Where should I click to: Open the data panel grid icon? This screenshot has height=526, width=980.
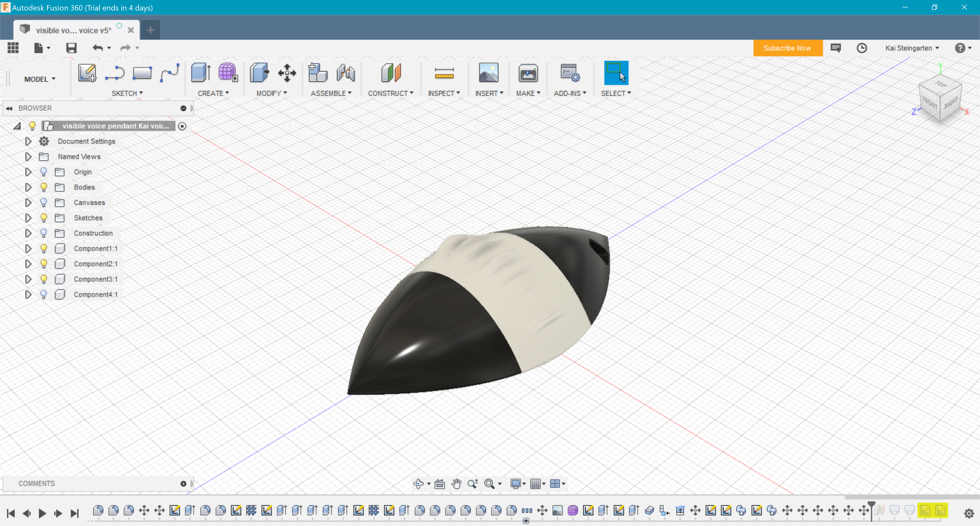pyautogui.click(x=13, y=47)
